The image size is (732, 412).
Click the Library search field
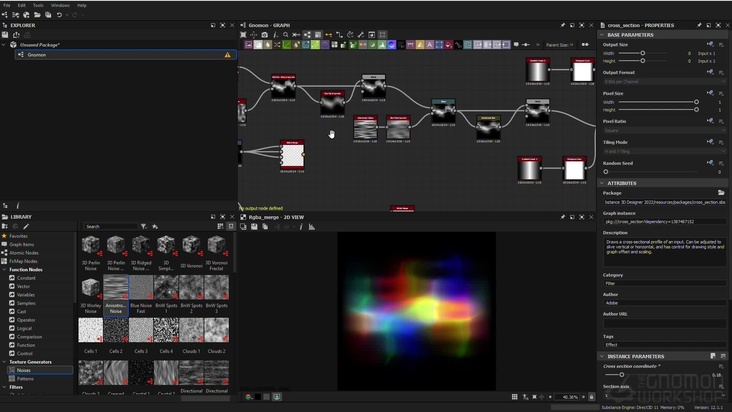(x=110, y=226)
